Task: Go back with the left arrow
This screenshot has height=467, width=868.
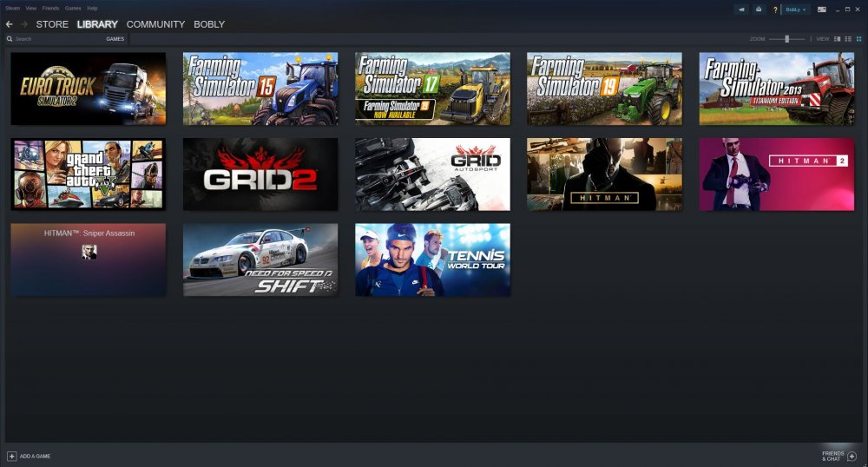Action: [10, 24]
